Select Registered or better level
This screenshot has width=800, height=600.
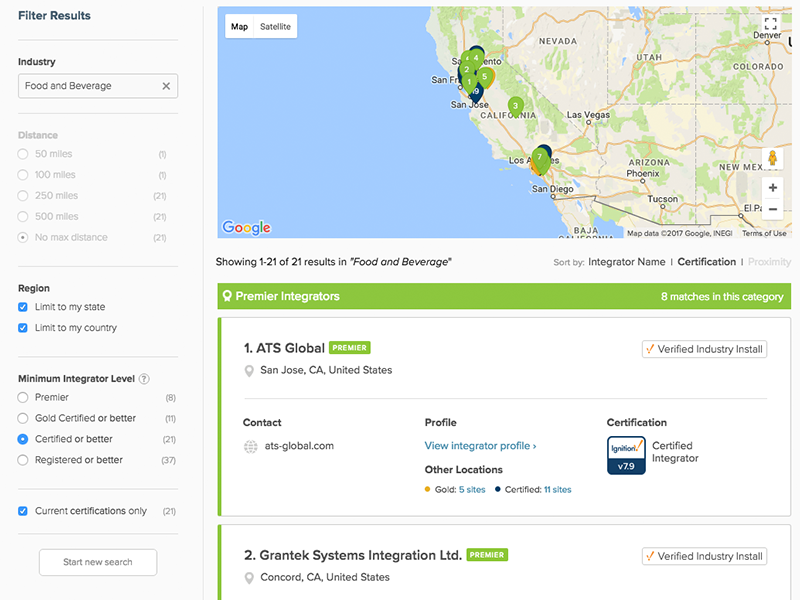[22, 460]
